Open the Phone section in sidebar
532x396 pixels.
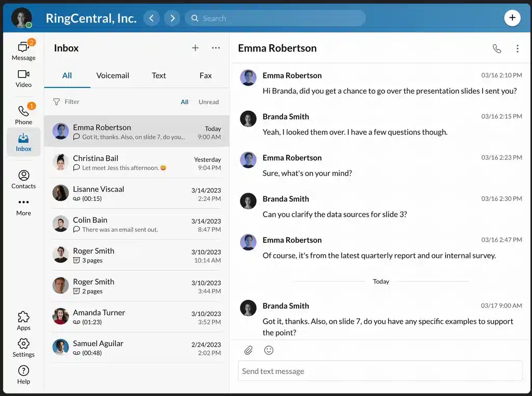(23, 115)
